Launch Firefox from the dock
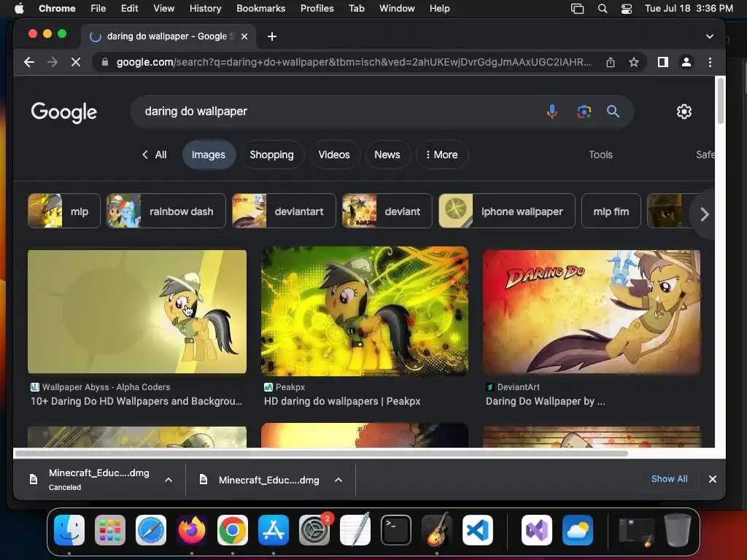Screen dimensions: 747x560 pos(192,530)
